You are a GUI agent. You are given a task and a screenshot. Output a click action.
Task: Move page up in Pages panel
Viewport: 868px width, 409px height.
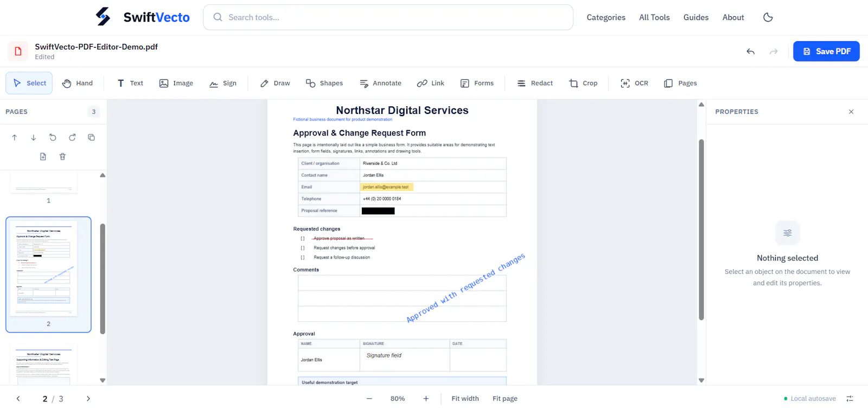tap(15, 138)
